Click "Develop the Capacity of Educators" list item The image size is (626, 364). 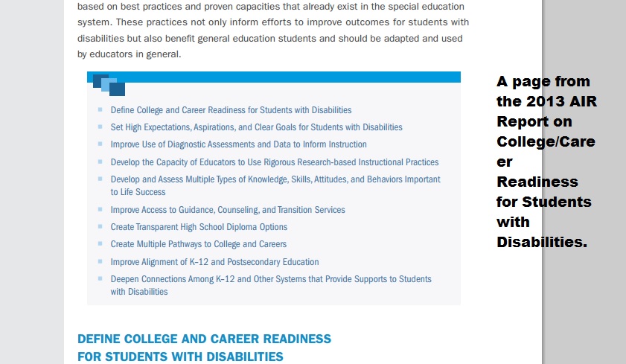click(274, 162)
